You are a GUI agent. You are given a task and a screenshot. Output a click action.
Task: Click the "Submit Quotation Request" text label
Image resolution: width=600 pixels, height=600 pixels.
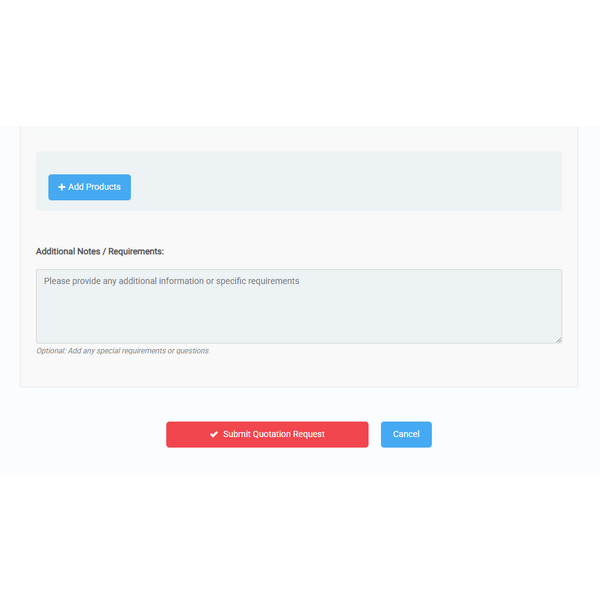coord(274,434)
